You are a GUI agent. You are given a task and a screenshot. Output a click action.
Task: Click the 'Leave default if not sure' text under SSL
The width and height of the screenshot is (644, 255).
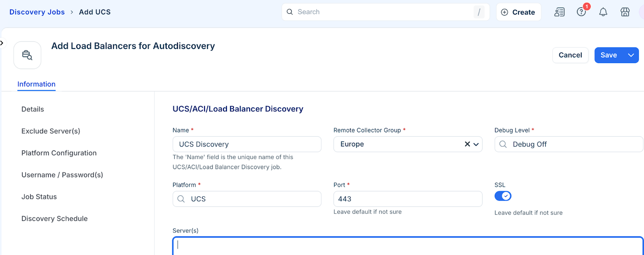528,213
